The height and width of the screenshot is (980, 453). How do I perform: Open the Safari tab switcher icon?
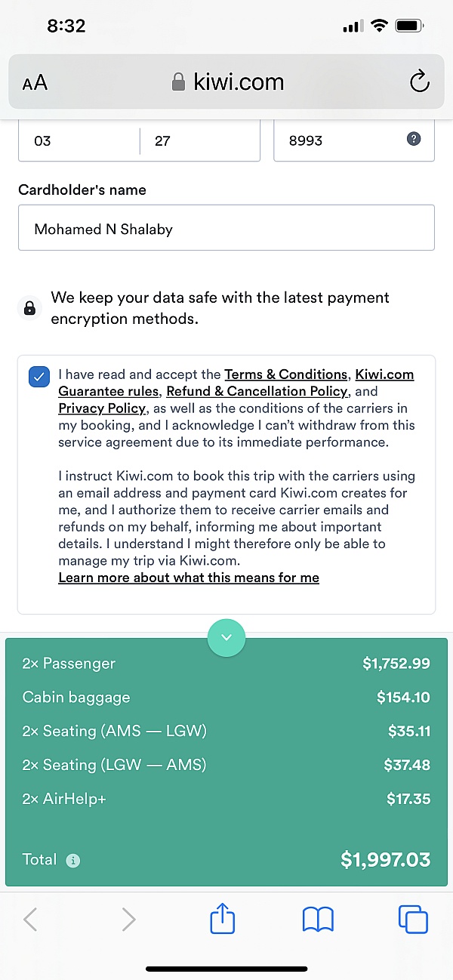point(413,919)
